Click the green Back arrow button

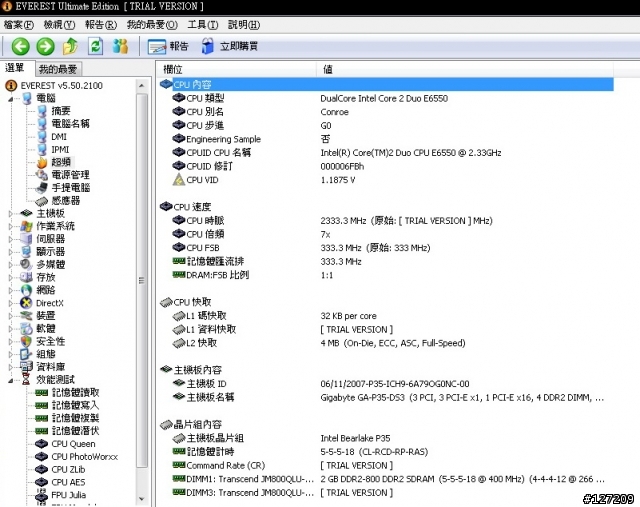pos(20,46)
